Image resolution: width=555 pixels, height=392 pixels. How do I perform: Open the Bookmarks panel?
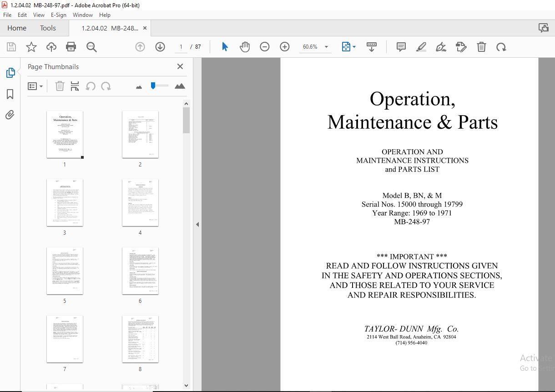coord(10,94)
